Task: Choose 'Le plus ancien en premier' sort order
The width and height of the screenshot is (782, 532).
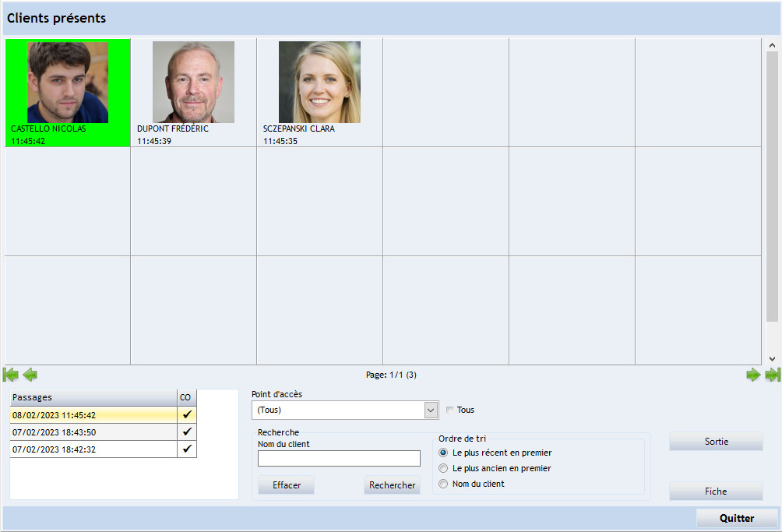Action: (444, 468)
